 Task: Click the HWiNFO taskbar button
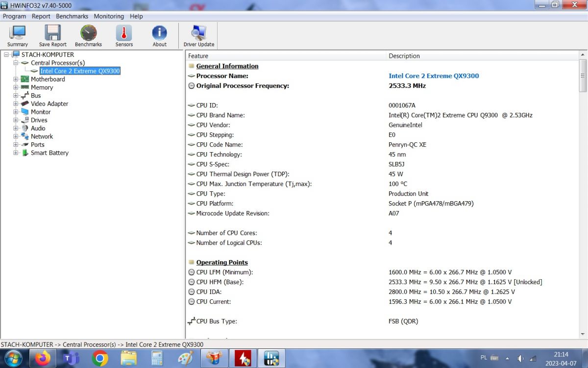click(x=271, y=359)
